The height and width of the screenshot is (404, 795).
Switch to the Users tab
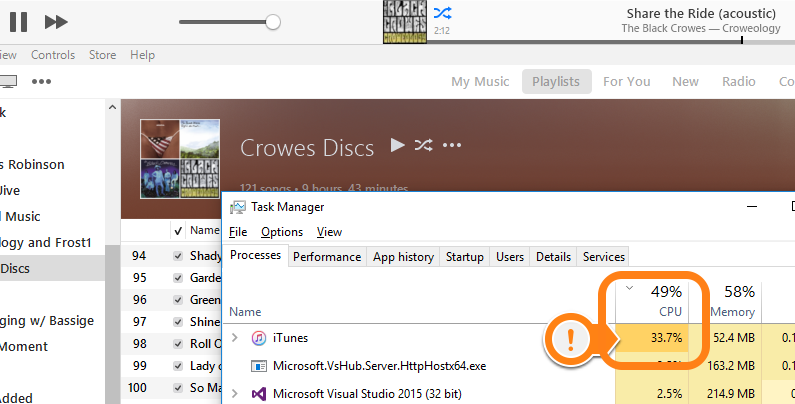point(510,257)
